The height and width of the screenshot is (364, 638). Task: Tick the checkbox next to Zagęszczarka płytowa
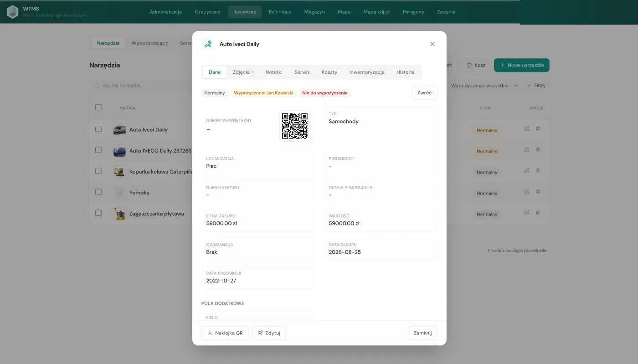pos(98,213)
